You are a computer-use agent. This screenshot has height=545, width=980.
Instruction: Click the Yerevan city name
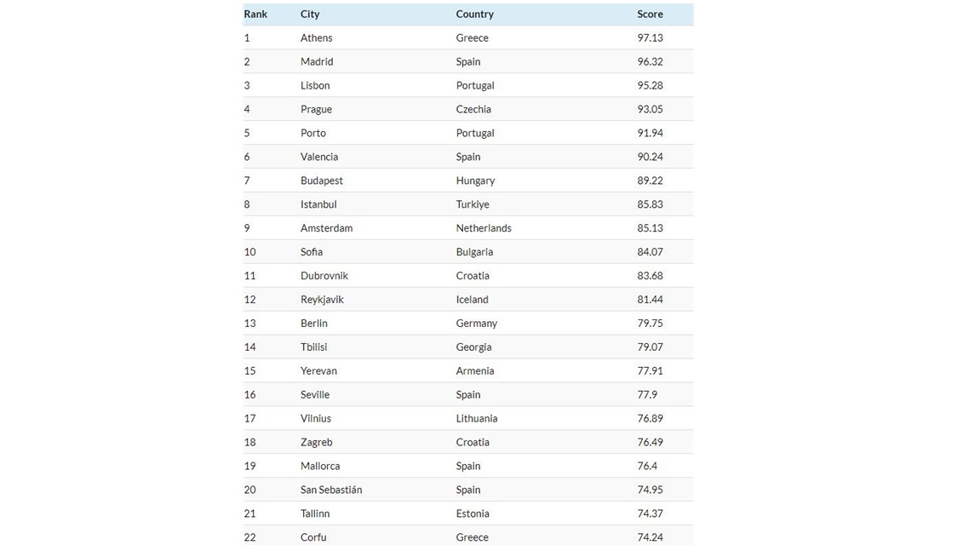318,370
